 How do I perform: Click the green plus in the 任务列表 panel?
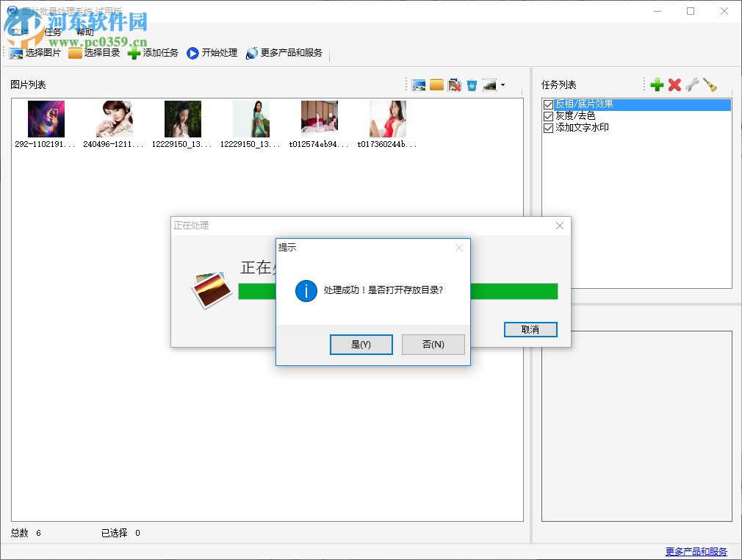coord(657,85)
